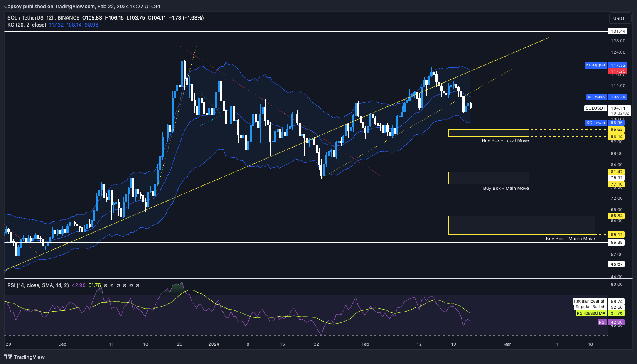637x364 pixels.
Task: Click the SOL / TetherUS symbol title
Action: coord(43,18)
